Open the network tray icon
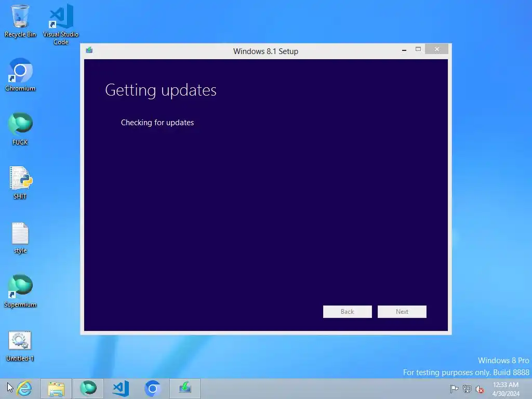532x399 pixels. pyautogui.click(x=467, y=389)
